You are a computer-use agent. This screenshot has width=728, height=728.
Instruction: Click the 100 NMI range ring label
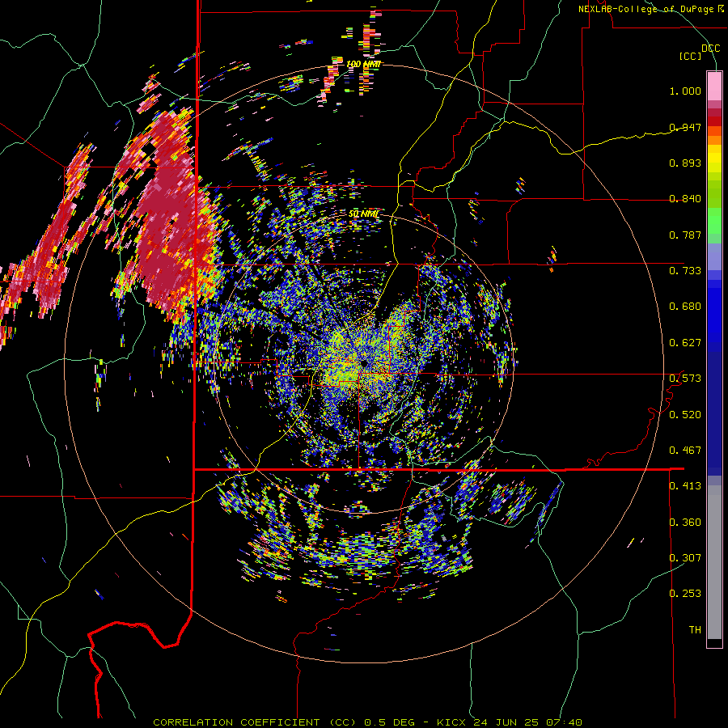(363, 64)
